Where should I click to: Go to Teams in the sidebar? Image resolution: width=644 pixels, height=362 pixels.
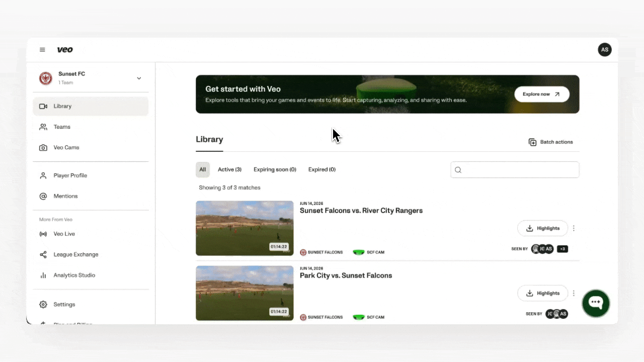pyautogui.click(x=91, y=127)
